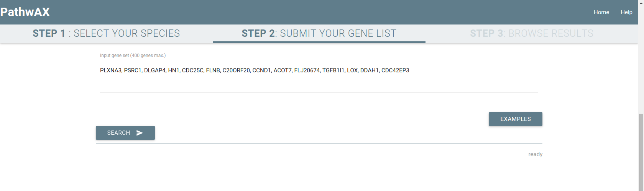Click the 'ready' status text

pyautogui.click(x=535, y=154)
